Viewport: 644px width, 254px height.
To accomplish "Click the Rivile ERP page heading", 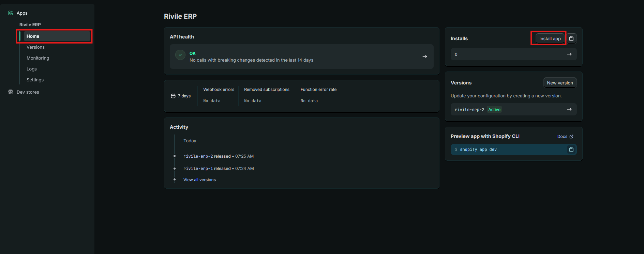I will [180, 16].
